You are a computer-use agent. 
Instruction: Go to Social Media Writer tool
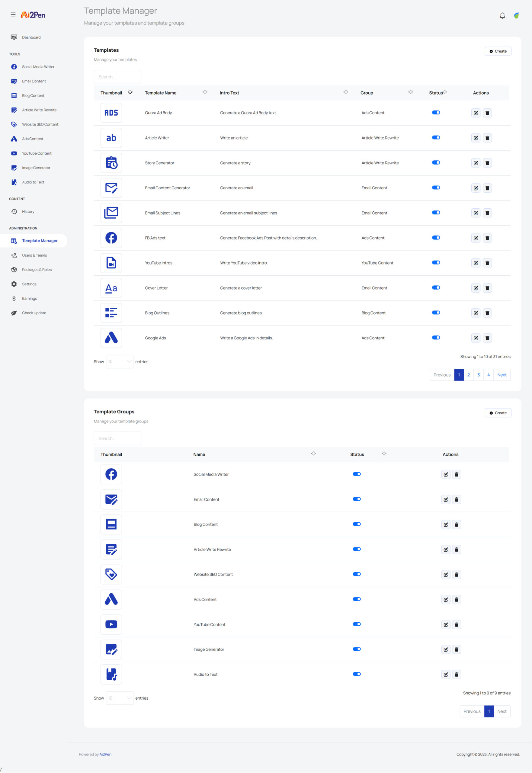[38, 67]
